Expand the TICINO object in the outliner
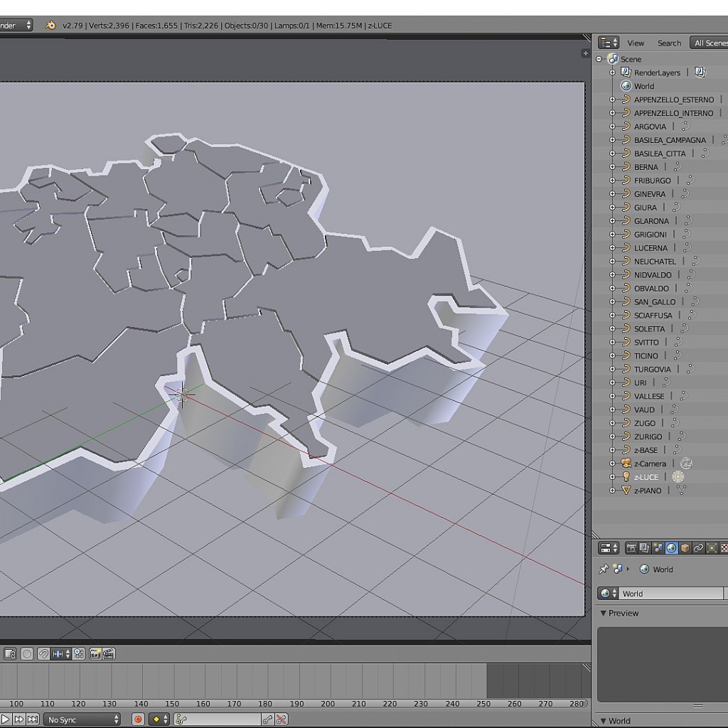Screen dimensions: 728x728 [x=613, y=355]
